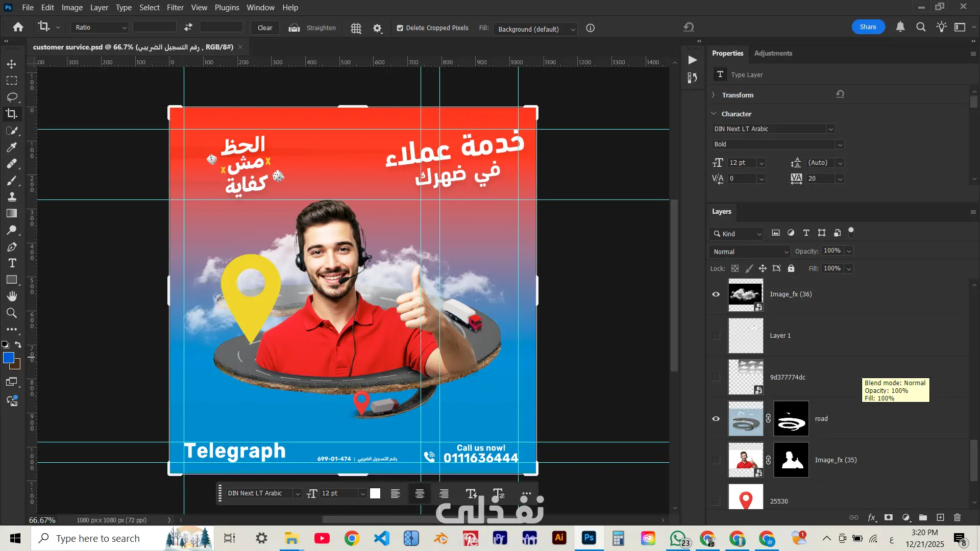The width and height of the screenshot is (980, 551).
Task: Click the create new layer icon
Action: pyautogui.click(x=940, y=517)
